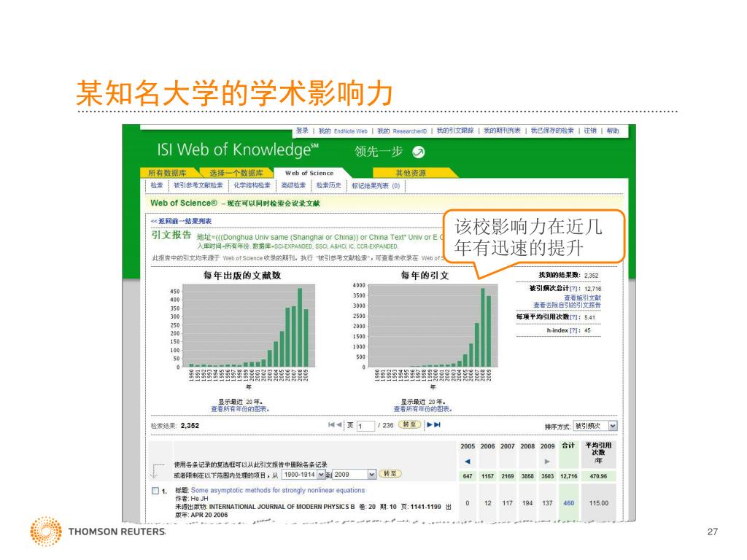
Task: Click the tallest bar in 每年的引文 chart
Action: coord(483,327)
